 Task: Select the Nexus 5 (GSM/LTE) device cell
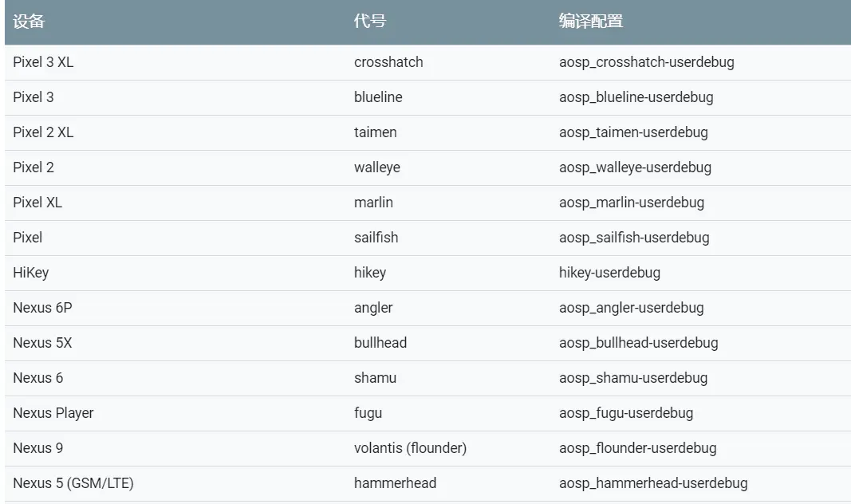(x=68, y=483)
